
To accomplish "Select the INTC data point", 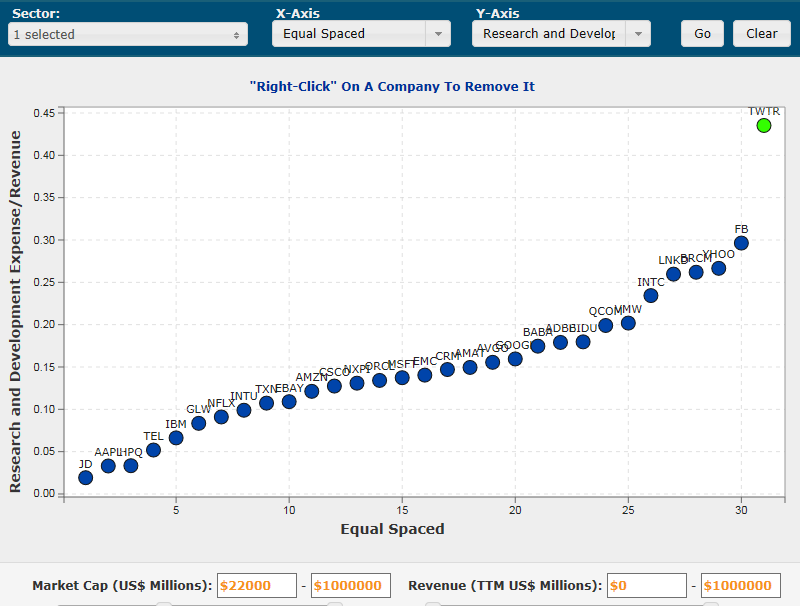I will point(651,296).
